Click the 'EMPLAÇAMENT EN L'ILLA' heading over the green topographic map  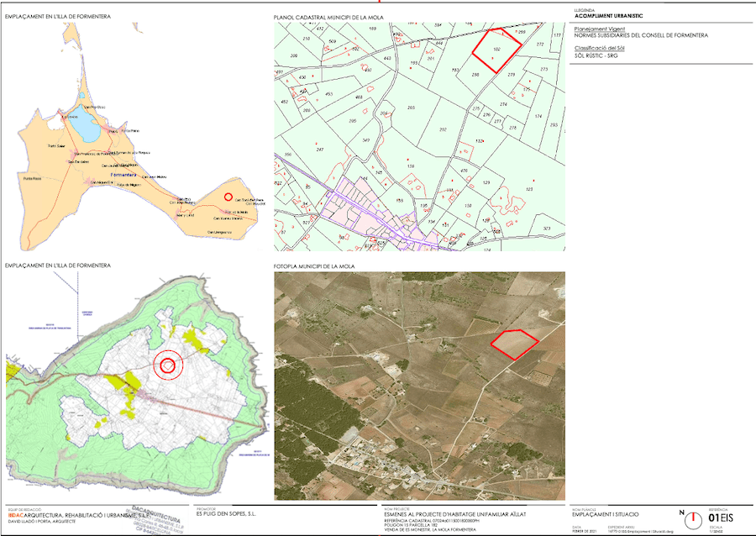58,265
